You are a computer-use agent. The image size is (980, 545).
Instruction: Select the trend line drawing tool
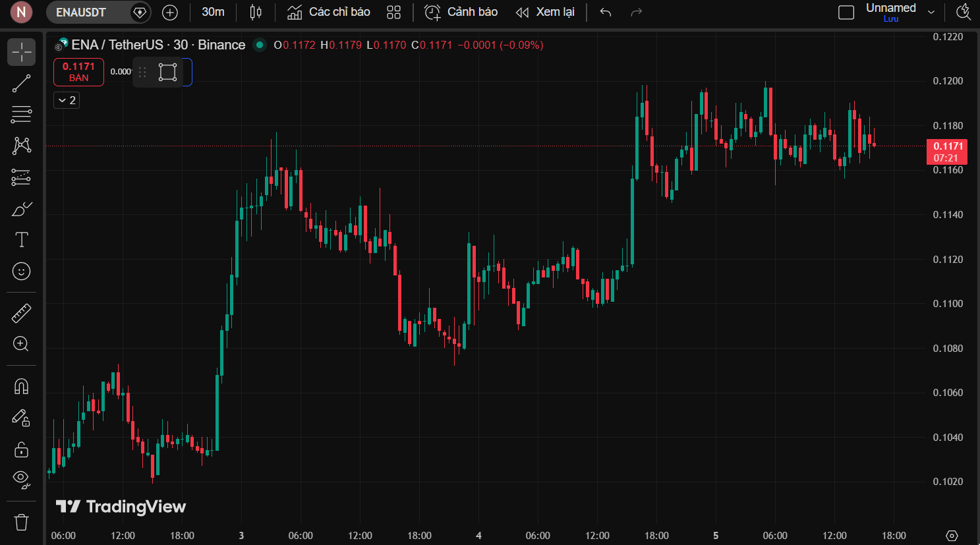pyautogui.click(x=21, y=84)
